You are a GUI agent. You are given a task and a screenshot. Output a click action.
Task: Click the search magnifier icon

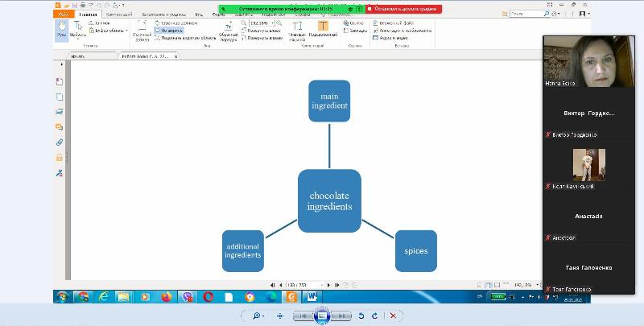(547, 14)
